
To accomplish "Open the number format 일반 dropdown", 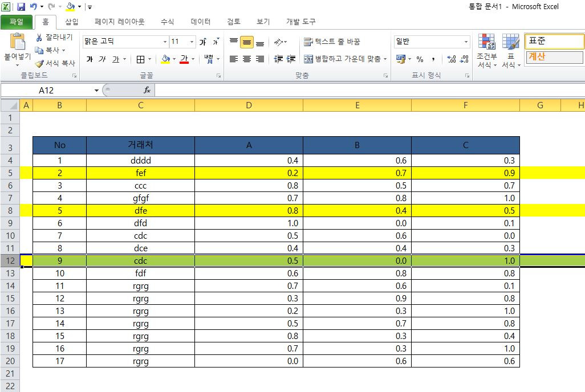I will (466, 42).
